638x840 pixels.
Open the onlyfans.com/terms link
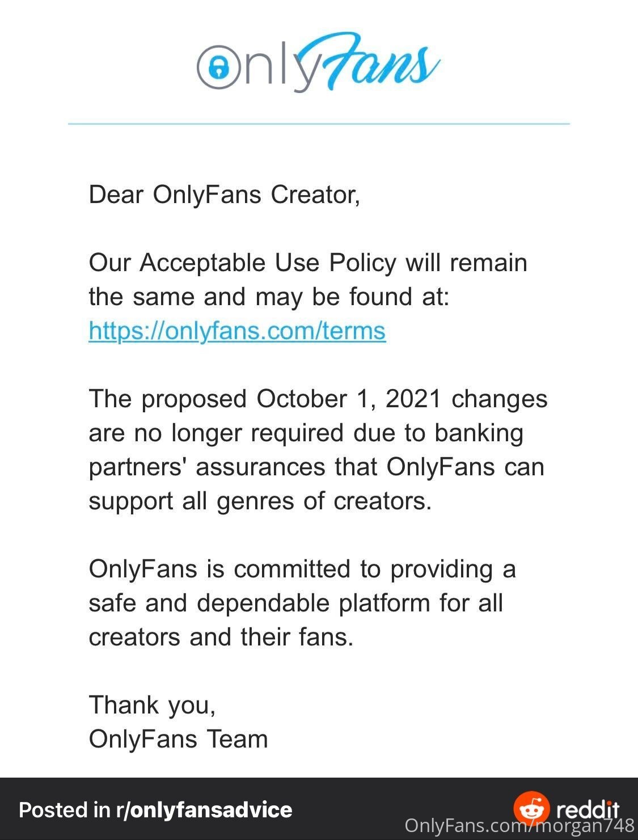pyautogui.click(x=237, y=330)
